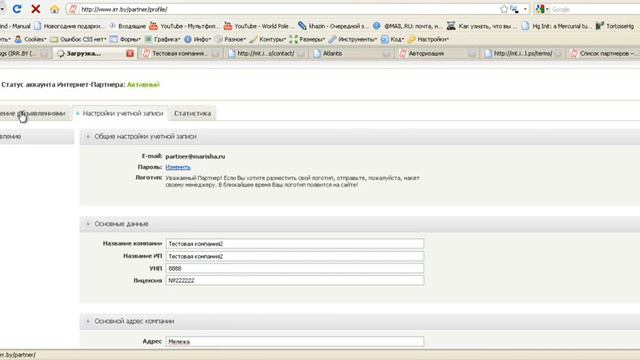Switch to Список партнеров browser tab
The height and width of the screenshot is (360, 640).
pyautogui.click(x=604, y=53)
